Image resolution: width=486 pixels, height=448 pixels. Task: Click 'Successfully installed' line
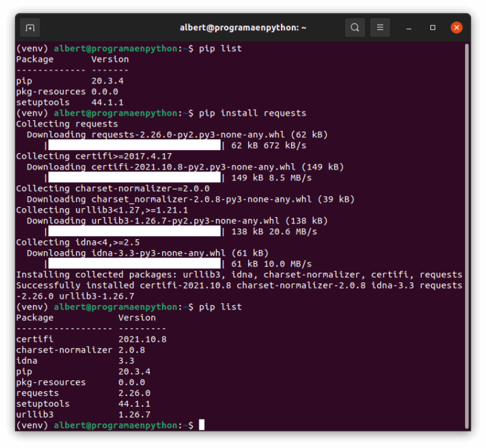(239, 290)
